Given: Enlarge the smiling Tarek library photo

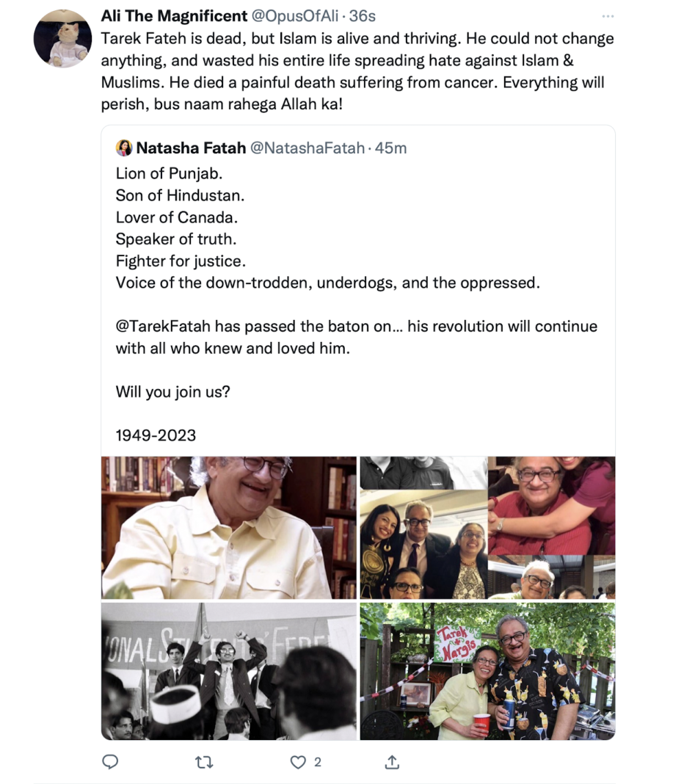Looking at the screenshot, I should tap(228, 526).
